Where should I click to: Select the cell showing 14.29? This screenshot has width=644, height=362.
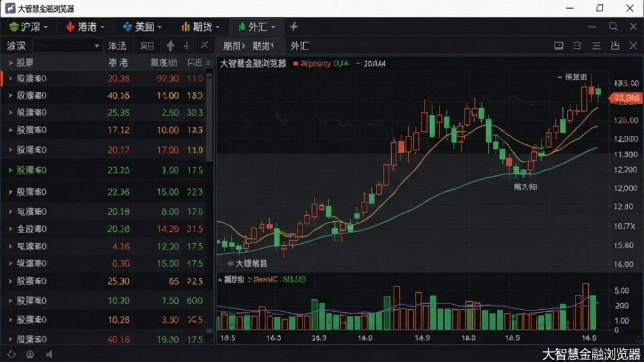pyautogui.click(x=167, y=229)
